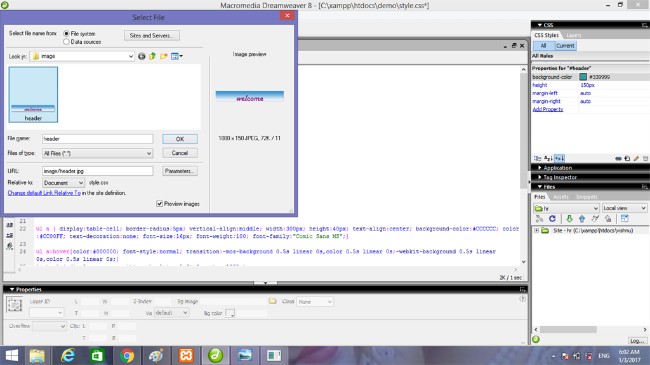Open CSS panel options menu icon
The height and width of the screenshot is (365, 650).
(x=644, y=25)
